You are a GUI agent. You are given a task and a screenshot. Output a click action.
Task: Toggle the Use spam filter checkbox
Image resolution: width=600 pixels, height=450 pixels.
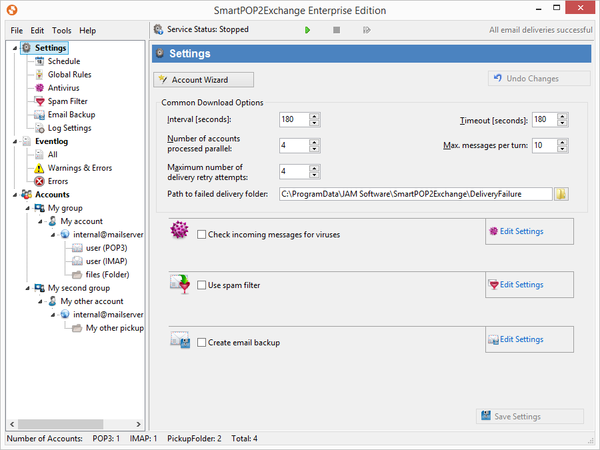(202, 287)
